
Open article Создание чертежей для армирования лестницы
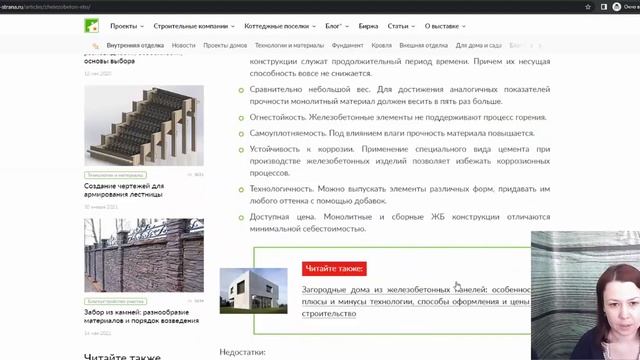tap(124, 190)
